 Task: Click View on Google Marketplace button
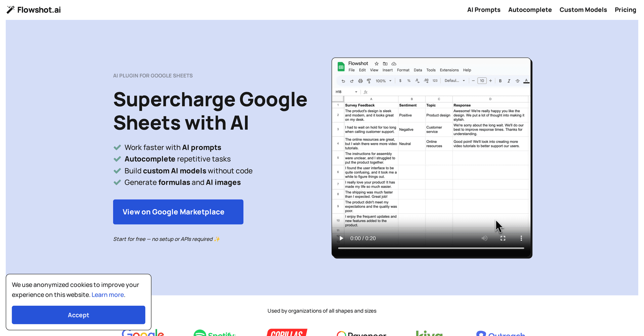point(178,212)
